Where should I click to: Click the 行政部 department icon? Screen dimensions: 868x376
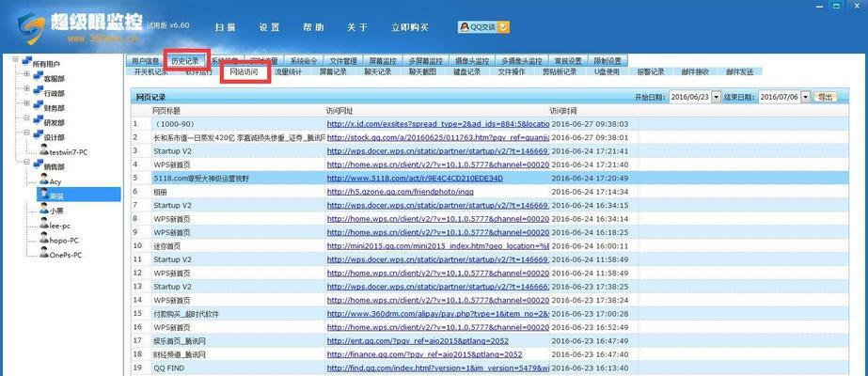click(x=39, y=90)
